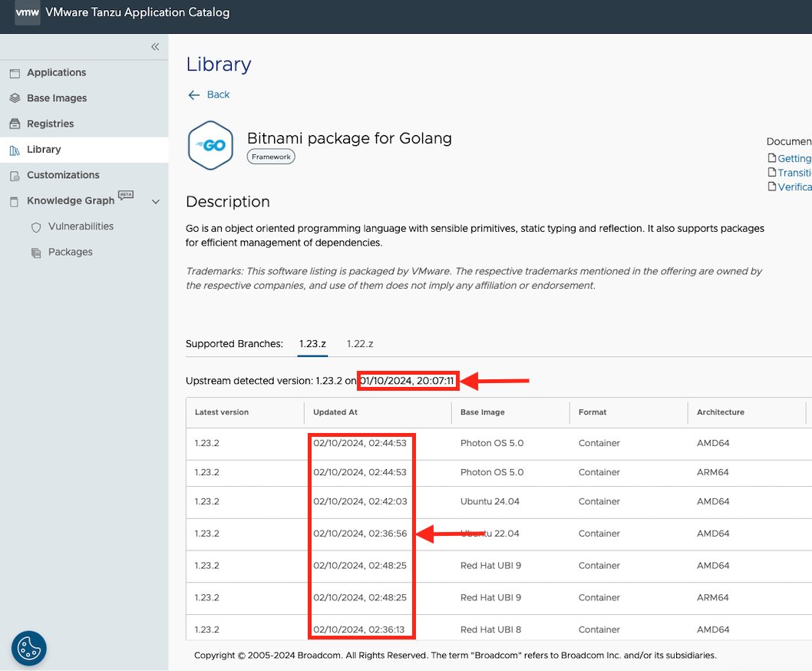Switch to the 1.22.z branch tab
Screen dimensions: 812x671
pyautogui.click(x=360, y=343)
